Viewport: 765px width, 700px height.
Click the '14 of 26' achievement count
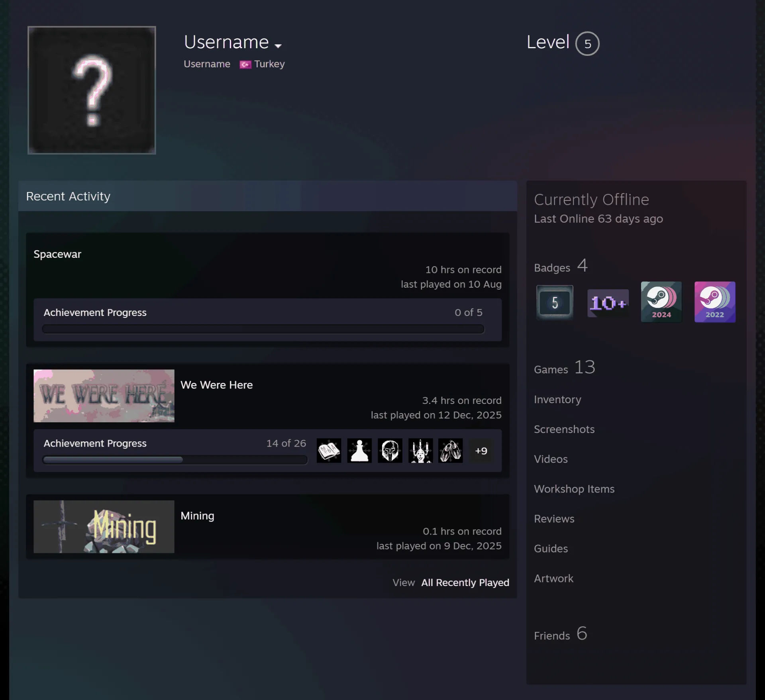tap(286, 443)
